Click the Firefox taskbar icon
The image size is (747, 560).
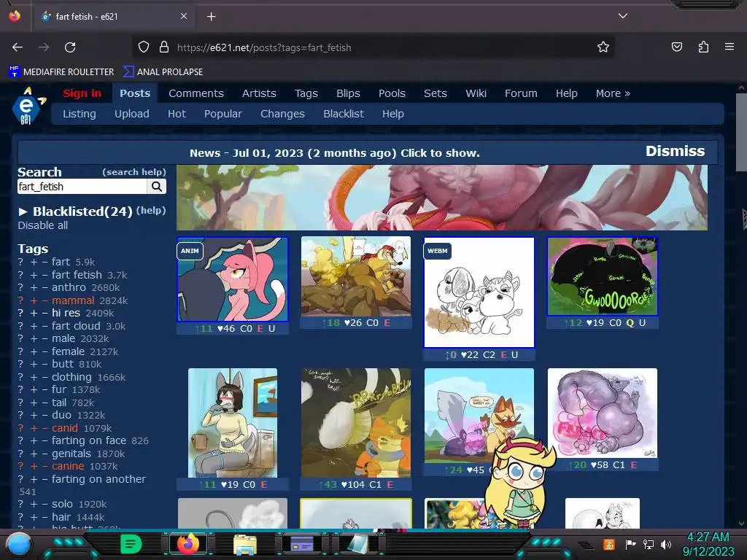(x=187, y=544)
